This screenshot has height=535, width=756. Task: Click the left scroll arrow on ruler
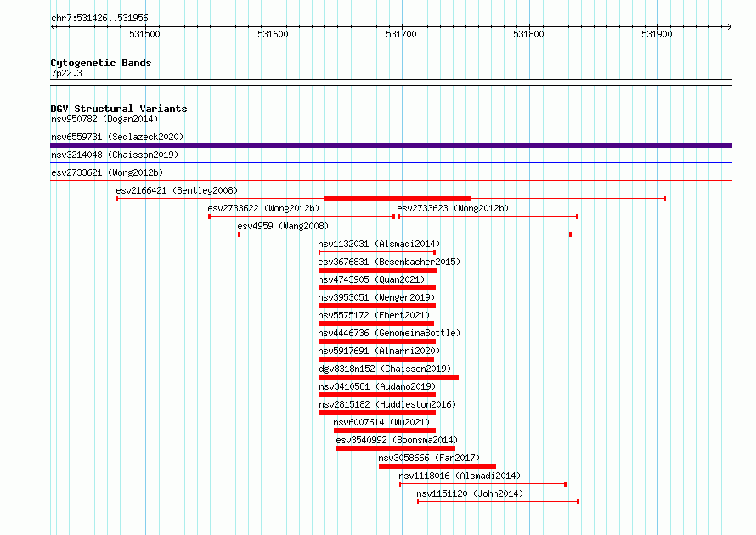coord(54,27)
